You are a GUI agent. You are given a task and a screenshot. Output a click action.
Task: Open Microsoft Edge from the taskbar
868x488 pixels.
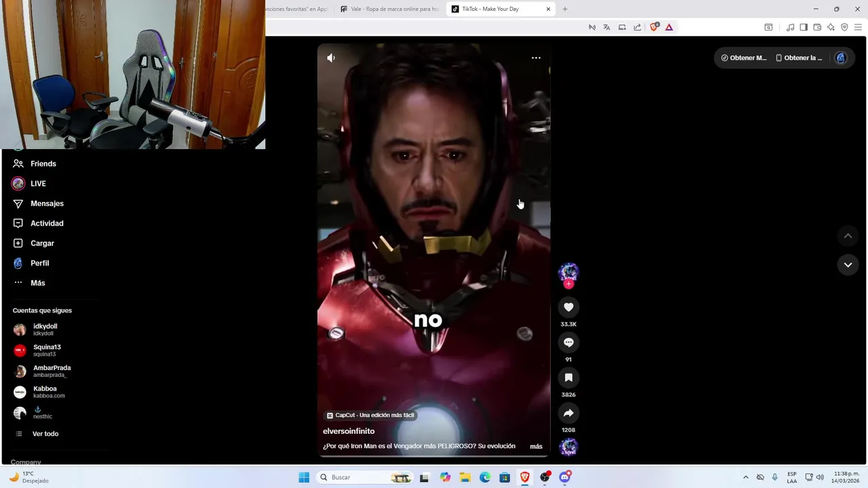coord(485,477)
